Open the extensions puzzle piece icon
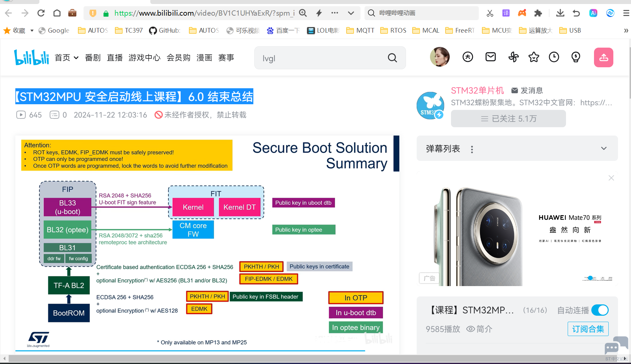This screenshot has width=631, height=364. [x=538, y=13]
